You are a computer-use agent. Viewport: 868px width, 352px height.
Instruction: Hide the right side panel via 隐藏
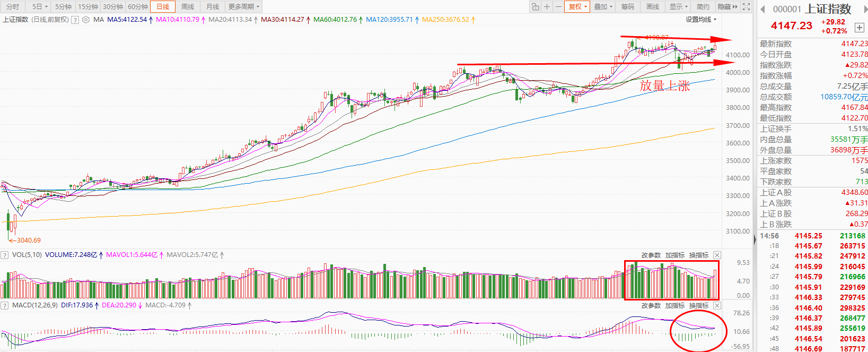pos(727,6)
